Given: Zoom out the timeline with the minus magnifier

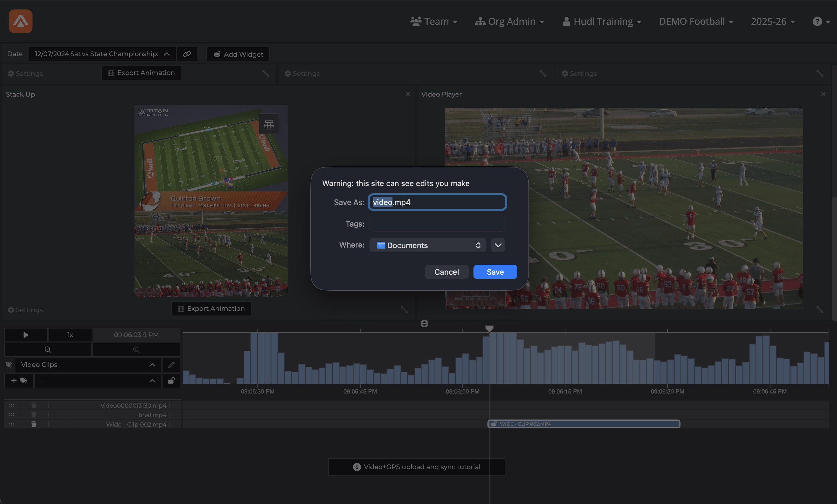Looking at the screenshot, I should (48, 349).
